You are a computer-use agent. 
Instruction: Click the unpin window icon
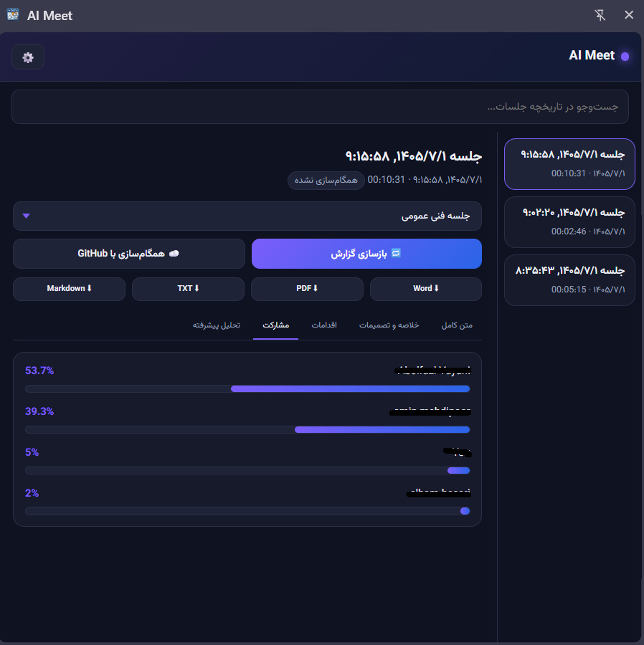600,15
